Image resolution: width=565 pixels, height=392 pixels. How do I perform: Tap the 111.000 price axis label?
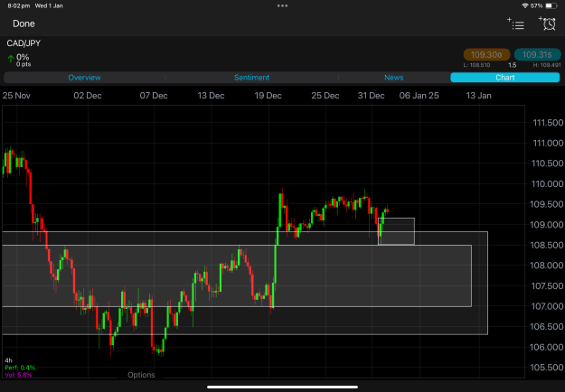point(548,144)
